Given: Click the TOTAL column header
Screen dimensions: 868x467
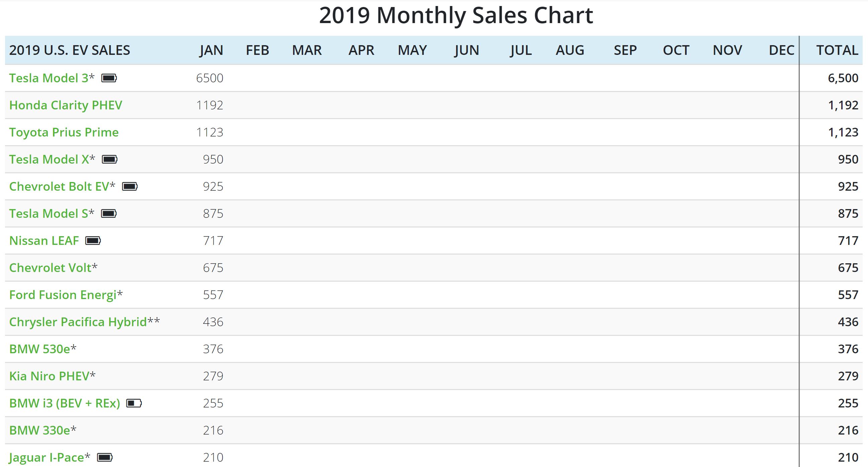Looking at the screenshot, I should pyautogui.click(x=837, y=50).
